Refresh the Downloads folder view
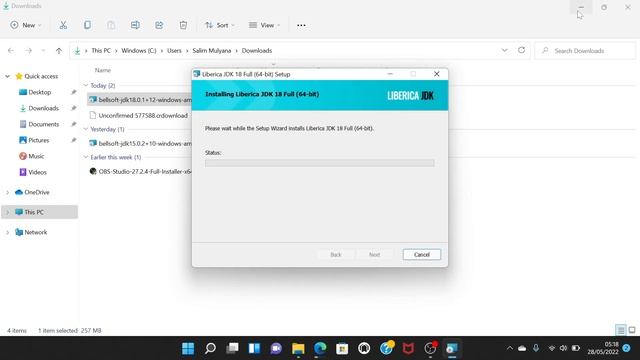The width and height of the screenshot is (640, 360). pyautogui.click(x=522, y=50)
